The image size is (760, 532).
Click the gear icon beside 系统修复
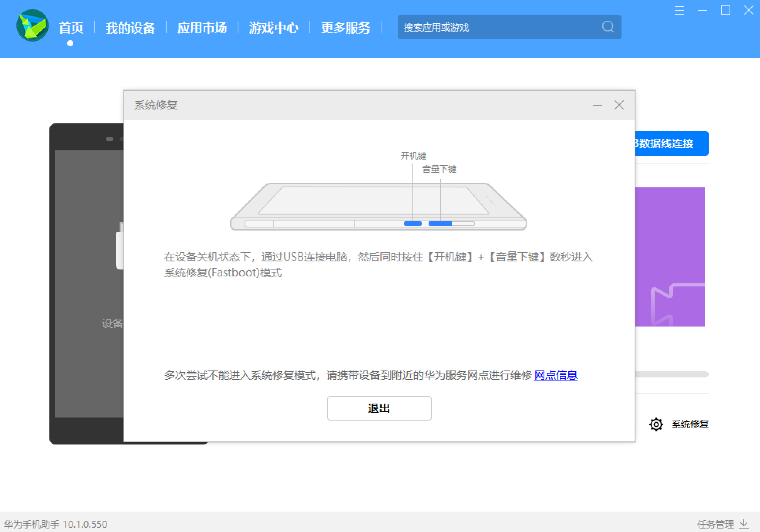[656, 424]
